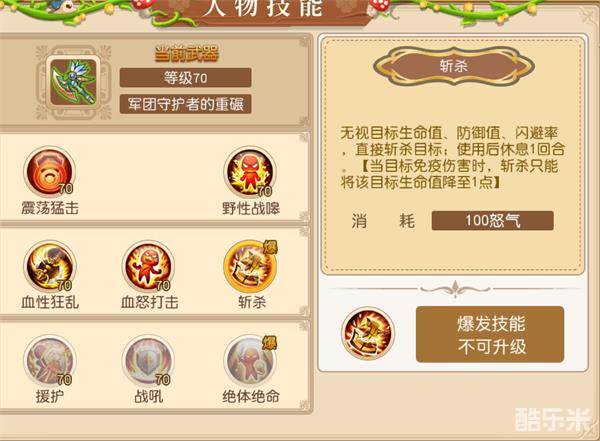Select the 野性战嗥 skill icon

(x=250, y=172)
